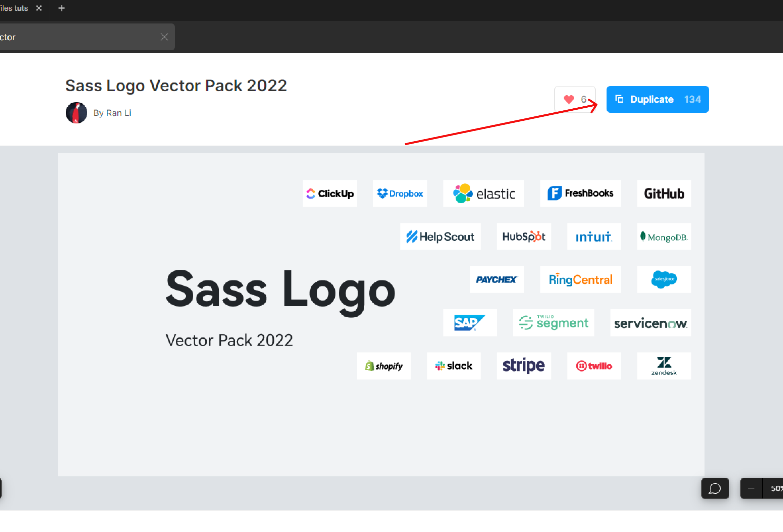Click the zoom out minus button
This screenshot has width=783, height=532.
tap(751, 488)
